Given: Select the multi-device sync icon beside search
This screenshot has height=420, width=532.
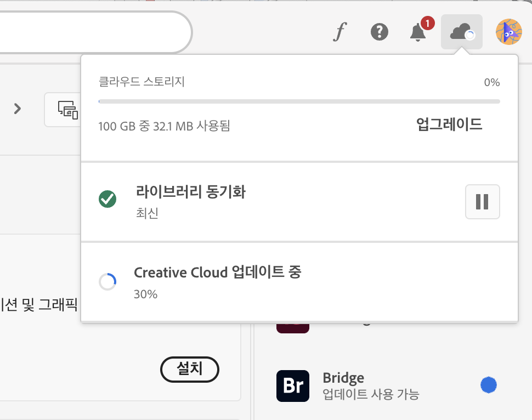Looking at the screenshot, I should [x=68, y=109].
